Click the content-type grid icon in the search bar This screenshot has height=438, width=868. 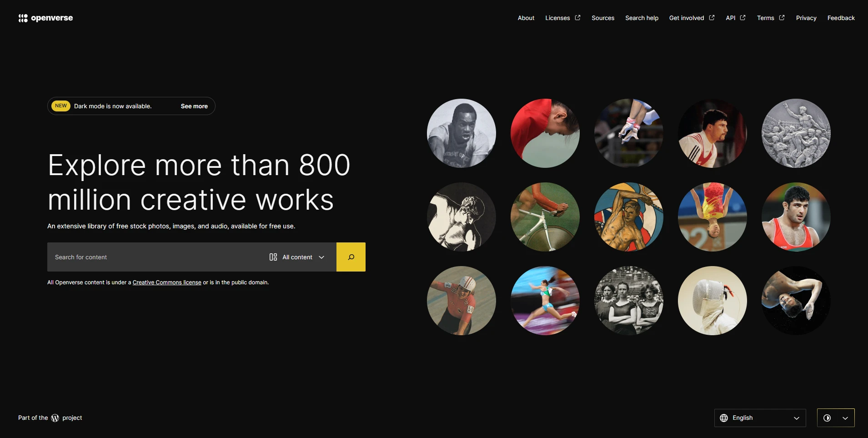click(273, 257)
